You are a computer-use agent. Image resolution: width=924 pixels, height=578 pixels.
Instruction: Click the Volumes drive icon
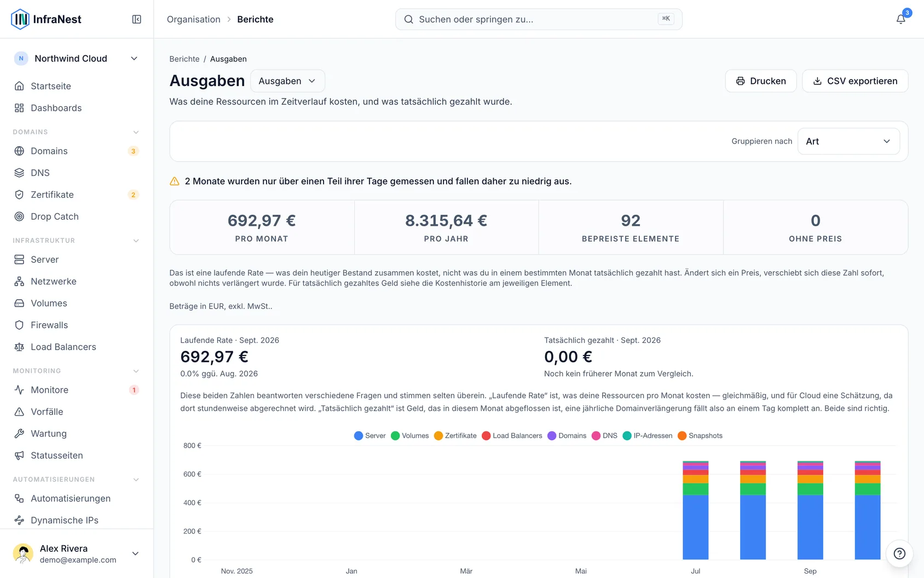(x=19, y=304)
